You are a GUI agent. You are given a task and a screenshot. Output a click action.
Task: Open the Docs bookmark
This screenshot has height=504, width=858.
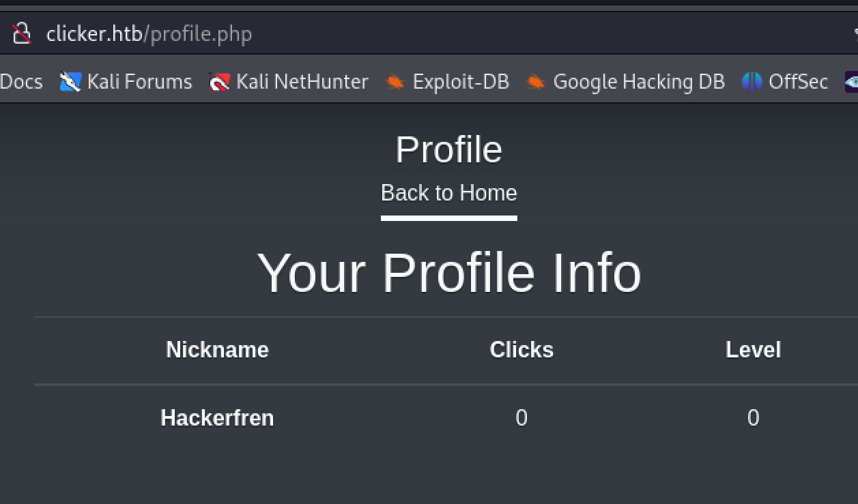[x=21, y=82]
